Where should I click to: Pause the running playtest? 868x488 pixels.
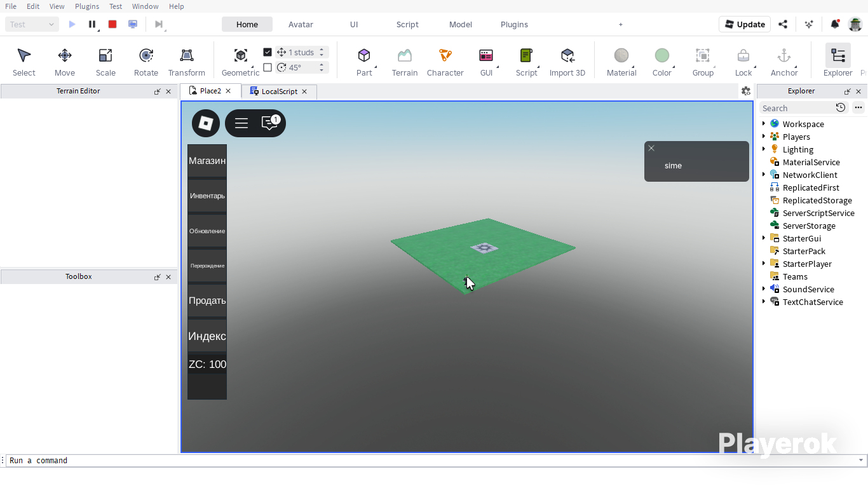92,24
